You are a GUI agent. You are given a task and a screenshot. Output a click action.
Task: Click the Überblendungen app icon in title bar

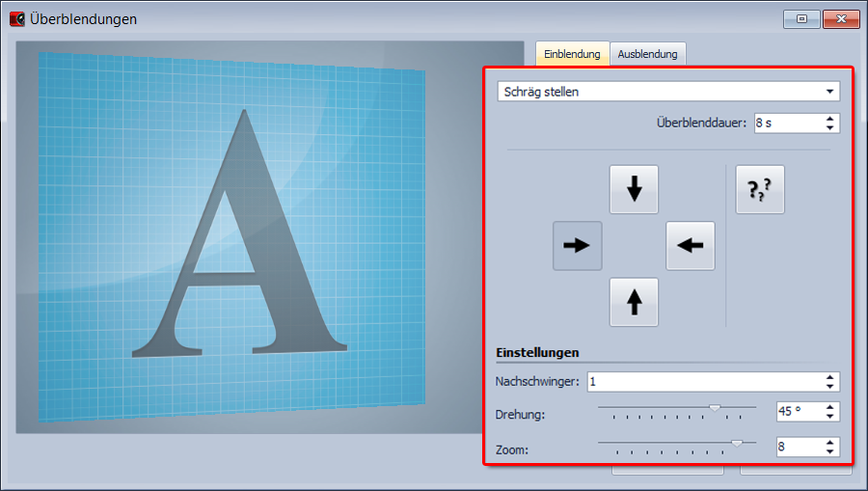tap(16, 18)
